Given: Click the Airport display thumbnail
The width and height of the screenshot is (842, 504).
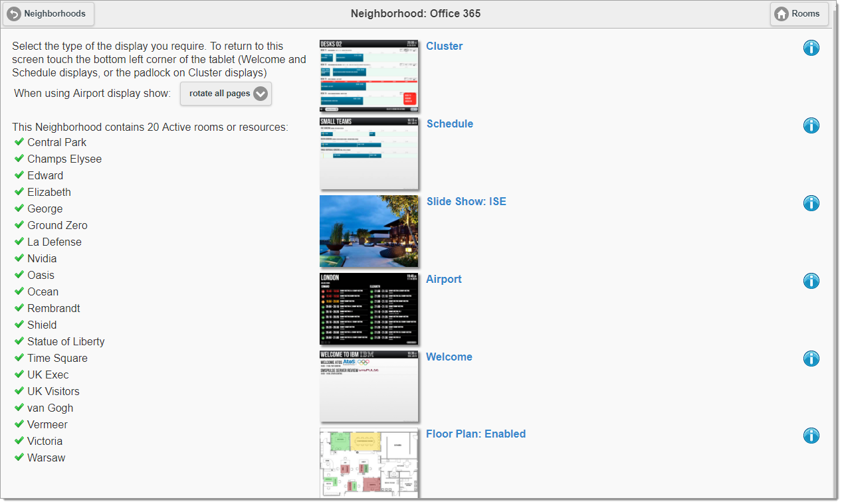Looking at the screenshot, I should point(369,309).
